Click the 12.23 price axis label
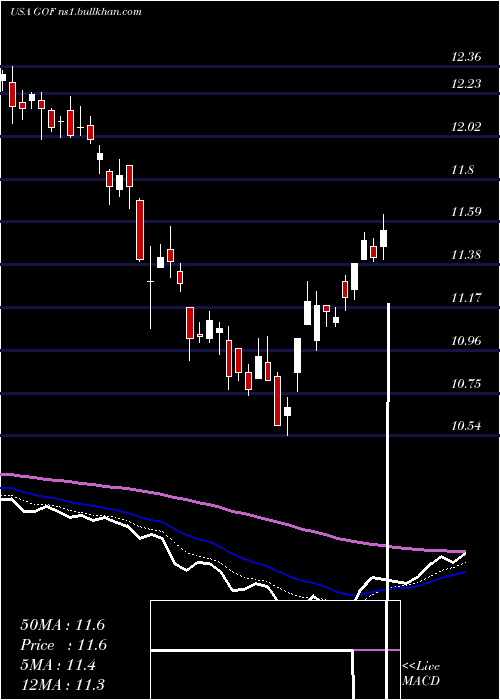The width and height of the screenshot is (500, 700). 466,84
